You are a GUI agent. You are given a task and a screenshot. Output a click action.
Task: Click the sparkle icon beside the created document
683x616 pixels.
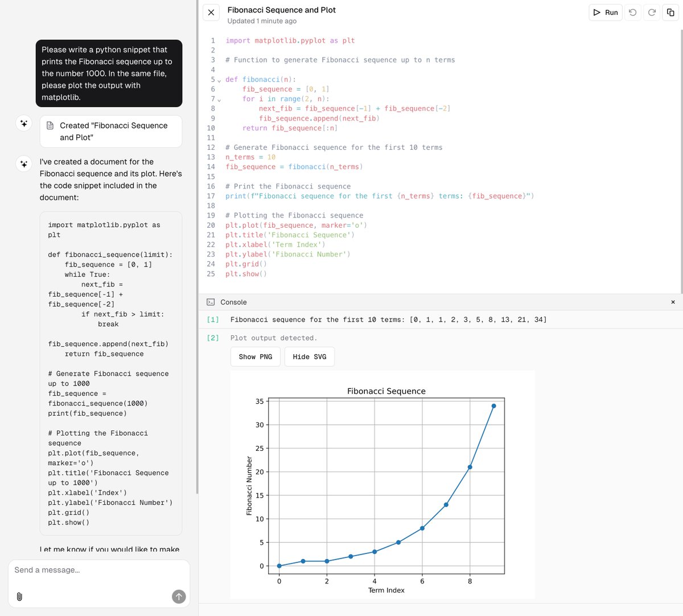click(23, 124)
